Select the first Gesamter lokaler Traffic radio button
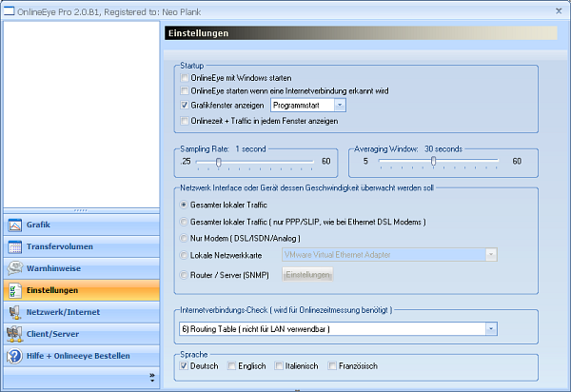This screenshot has height=392, width=571. click(184, 205)
